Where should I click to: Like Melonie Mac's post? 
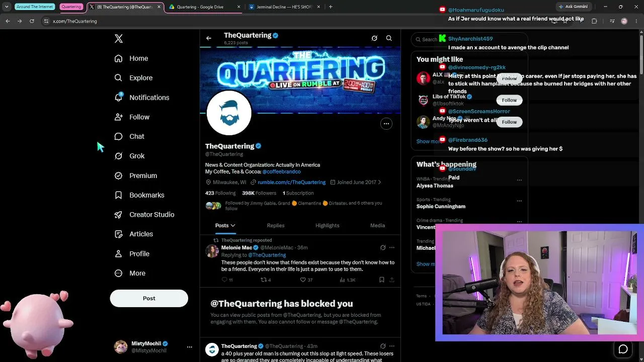(303, 280)
